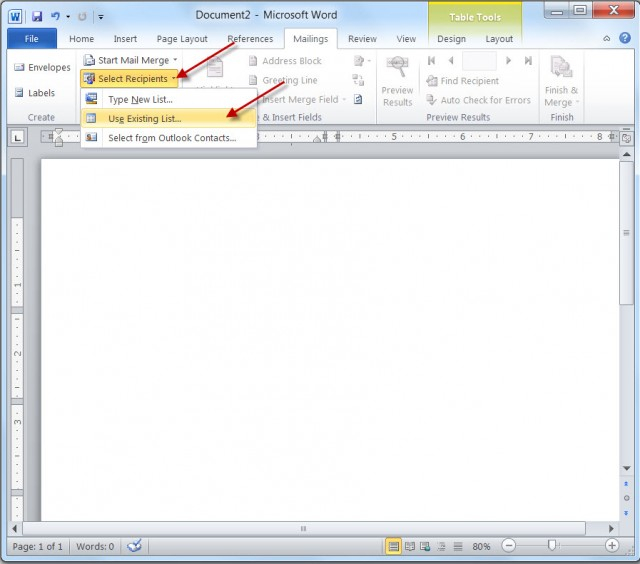This screenshot has width=640, height=564.
Task: Switch to Full Screen Reading view
Action: click(409, 546)
